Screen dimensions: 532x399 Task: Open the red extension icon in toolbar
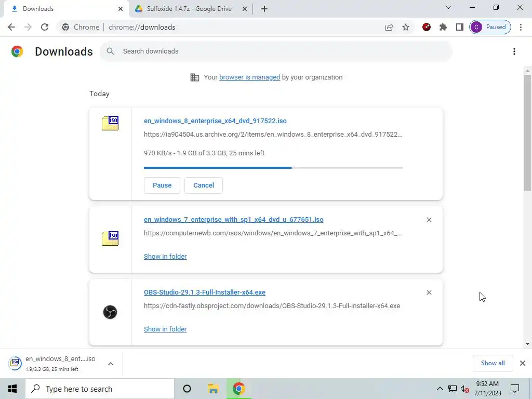pyautogui.click(x=427, y=27)
